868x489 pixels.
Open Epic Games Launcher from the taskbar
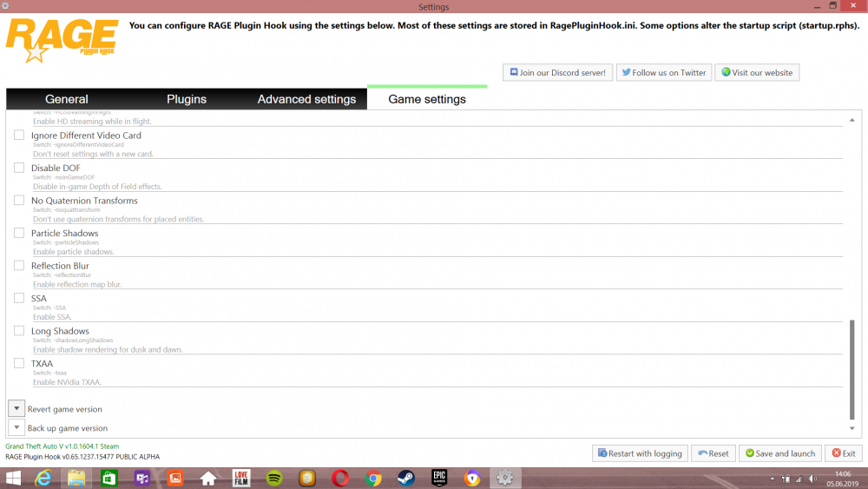tap(439, 478)
